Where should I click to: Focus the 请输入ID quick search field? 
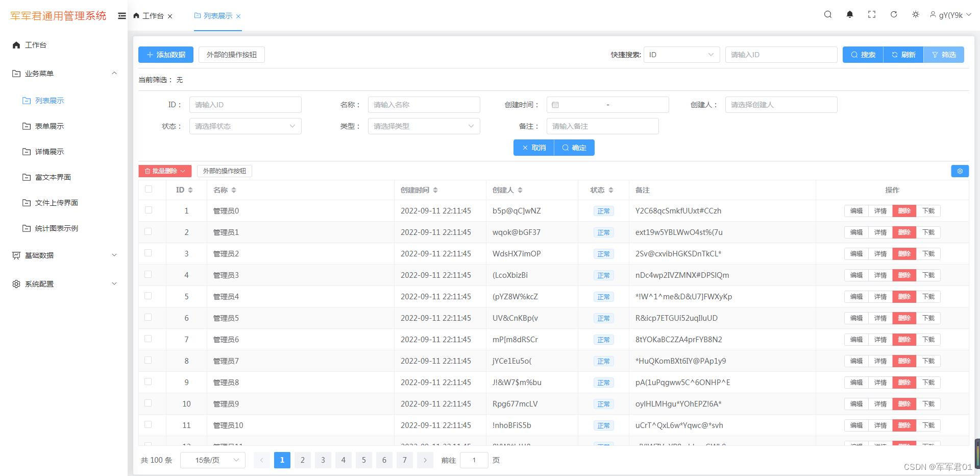[781, 55]
